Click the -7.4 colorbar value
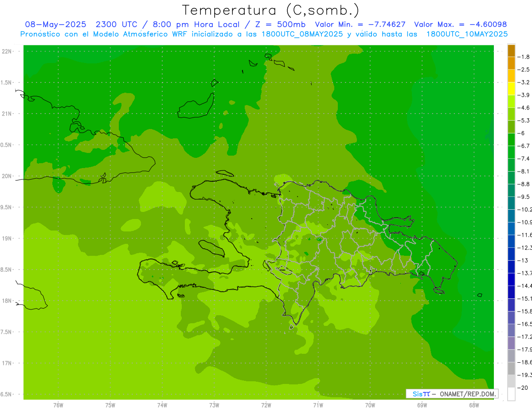This screenshot has height=411, width=532. pos(524,158)
